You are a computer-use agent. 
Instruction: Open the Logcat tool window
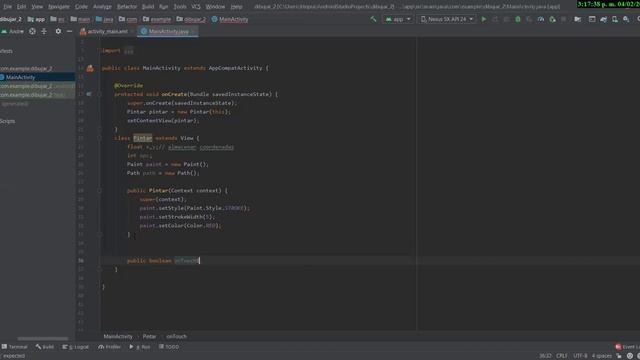[76, 347]
